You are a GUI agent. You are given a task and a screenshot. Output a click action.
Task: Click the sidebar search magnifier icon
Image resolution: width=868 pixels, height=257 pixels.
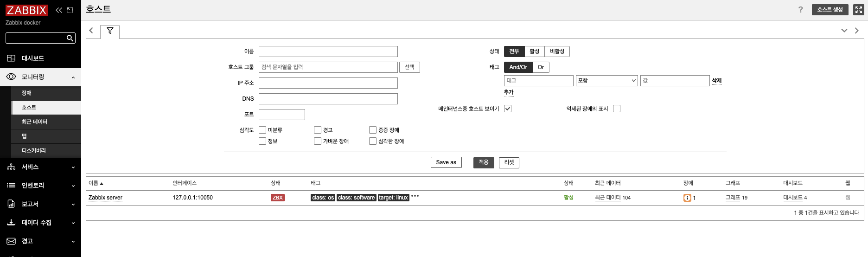tap(70, 38)
